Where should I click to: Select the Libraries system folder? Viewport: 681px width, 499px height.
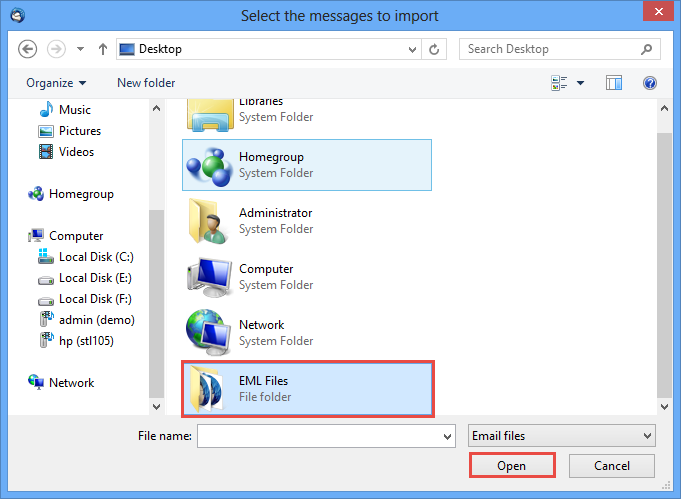[x=307, y=115]
